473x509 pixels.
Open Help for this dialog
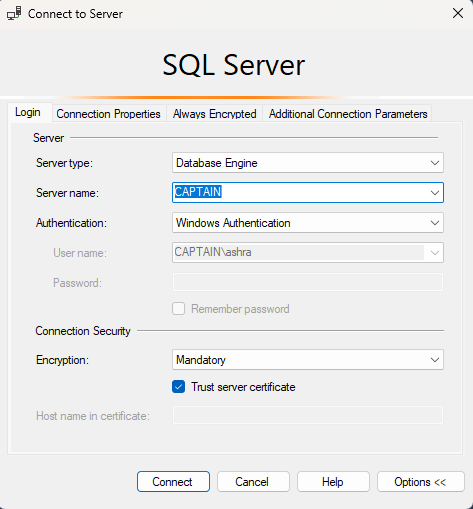click(x=333, y=482)
